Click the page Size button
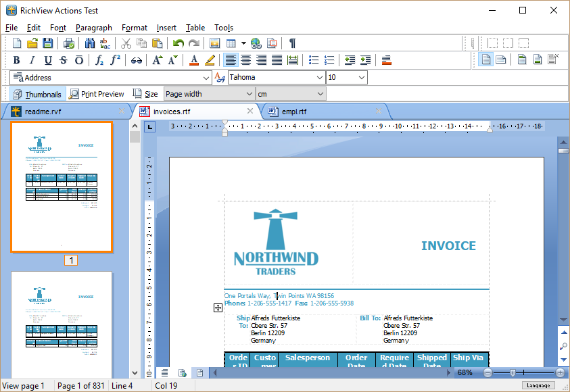Screen dimensions: 570x392 pos(145,94)
